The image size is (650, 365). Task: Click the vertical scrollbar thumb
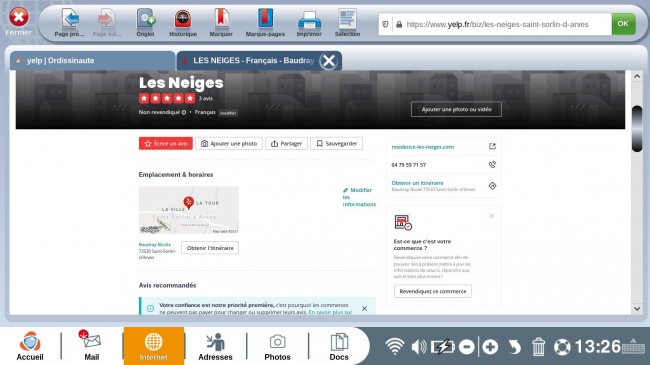[x=637, y=129]
